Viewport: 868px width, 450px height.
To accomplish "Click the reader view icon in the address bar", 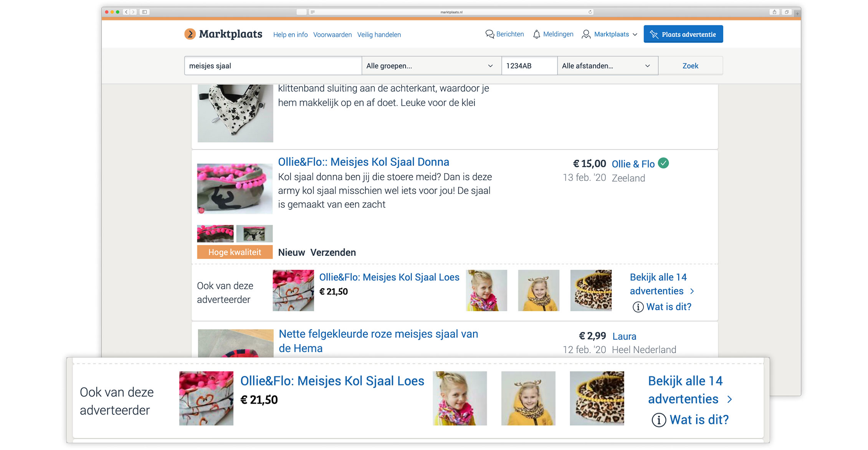I will (313, 12).
